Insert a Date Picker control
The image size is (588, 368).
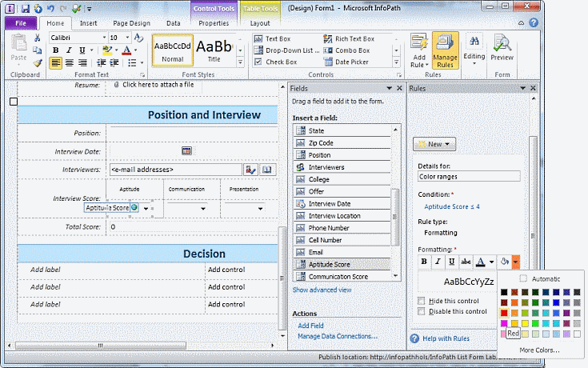[x=346, y=62]
